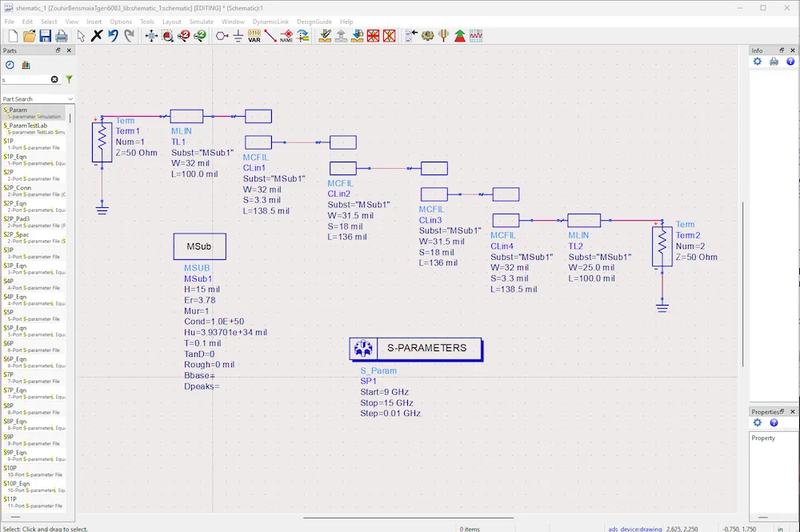Float the Parts panel with undock button
The width and height of the screenshot is (800, 532).
point(58,50)
